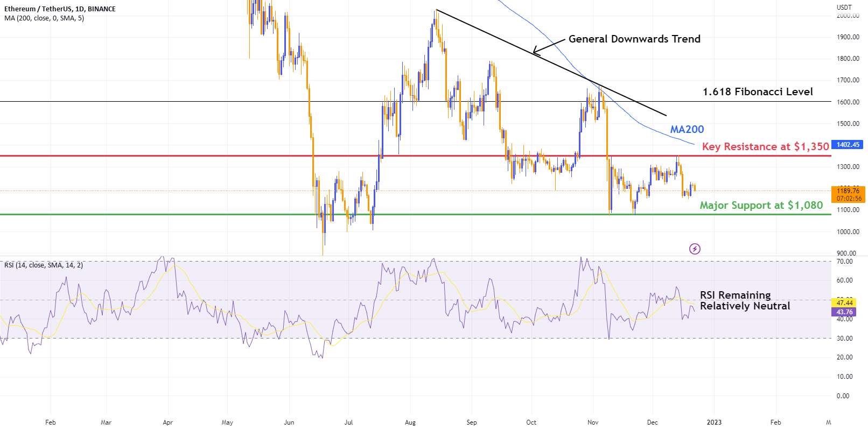Click the May label on time axis
The image size is (868, 430).
coord(227,422)
